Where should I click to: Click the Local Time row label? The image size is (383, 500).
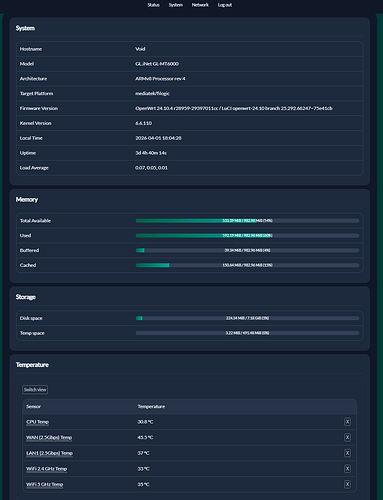(x=31, y=138)
